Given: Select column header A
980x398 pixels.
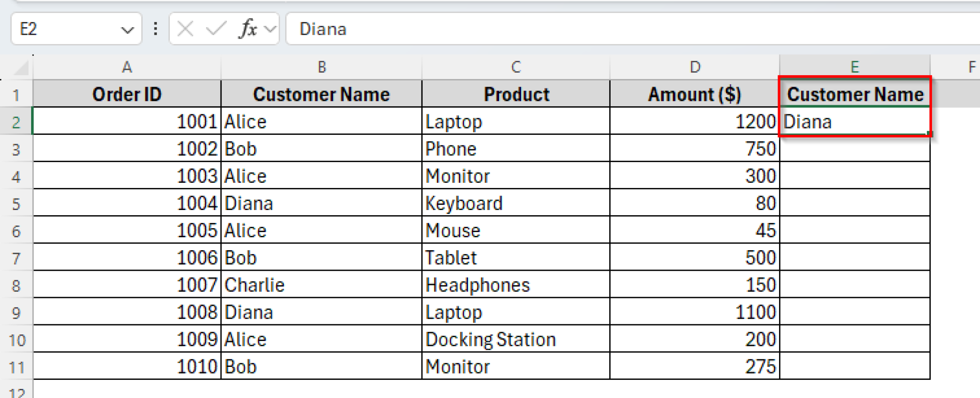Looking at the screenshot, I should tap(127, 67).
